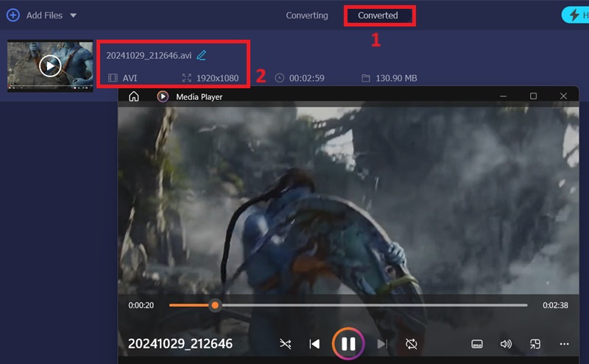
Task: Open the Add Files dropdown arrow
Action: tap(73, 15)
